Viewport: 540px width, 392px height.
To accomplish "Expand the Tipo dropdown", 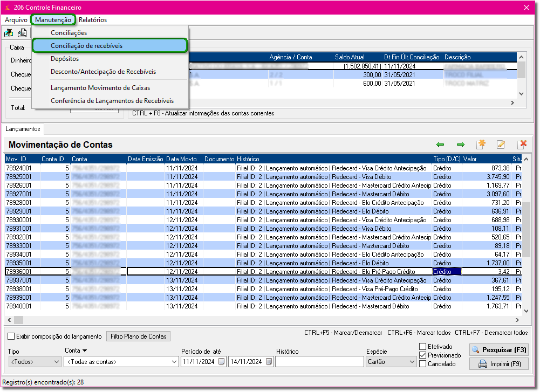I will [x=57, y=362].
